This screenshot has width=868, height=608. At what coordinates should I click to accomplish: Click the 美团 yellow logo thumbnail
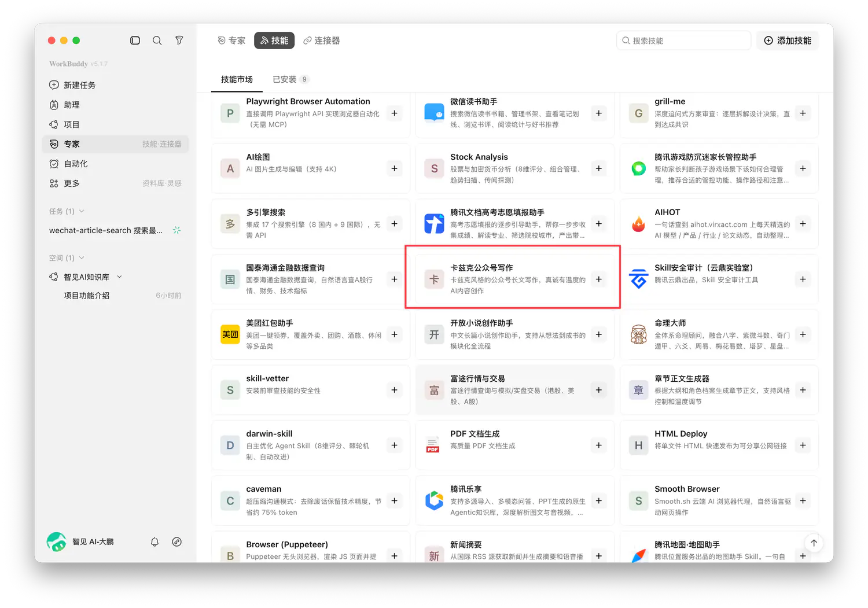pos(230,334)
